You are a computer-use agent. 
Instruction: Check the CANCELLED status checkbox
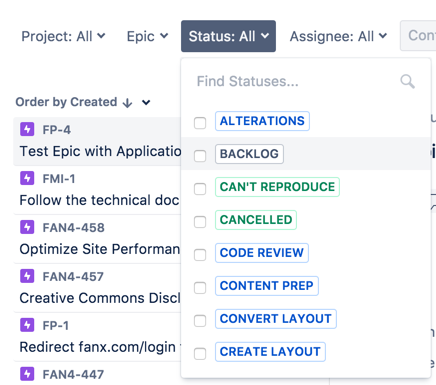click(x=200, y=222)
